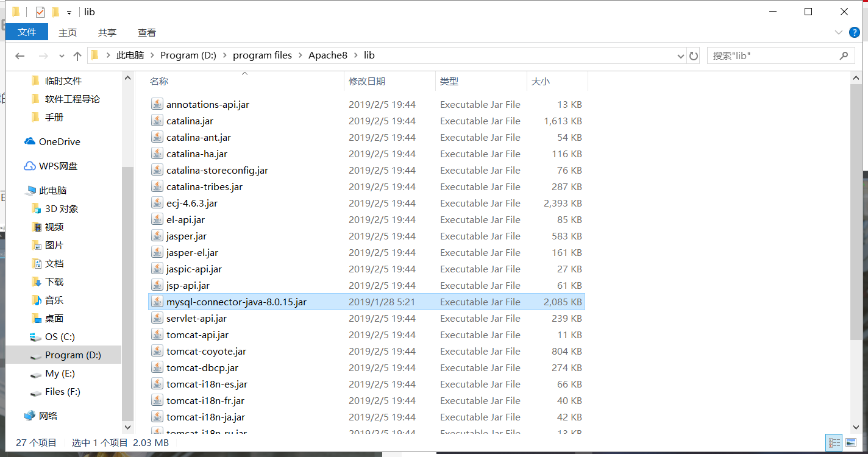Click the 音乐 music folder icon

(36, 300)
